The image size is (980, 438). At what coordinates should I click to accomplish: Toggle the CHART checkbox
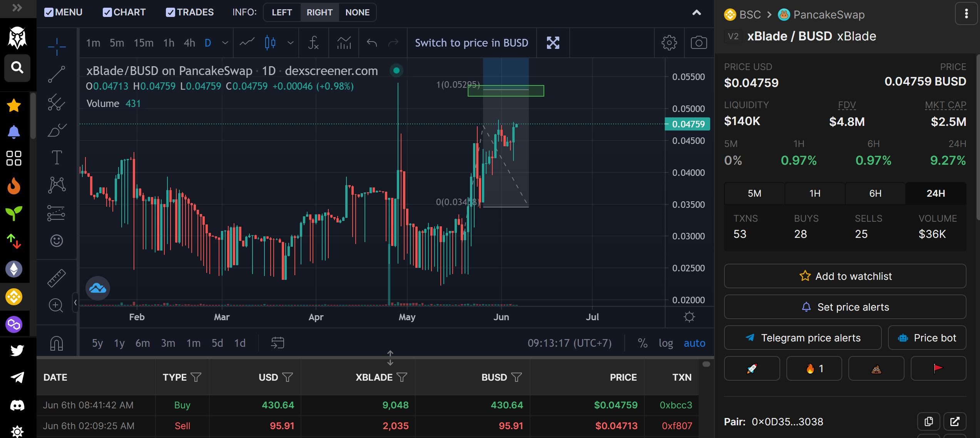(x=107, y=12)
